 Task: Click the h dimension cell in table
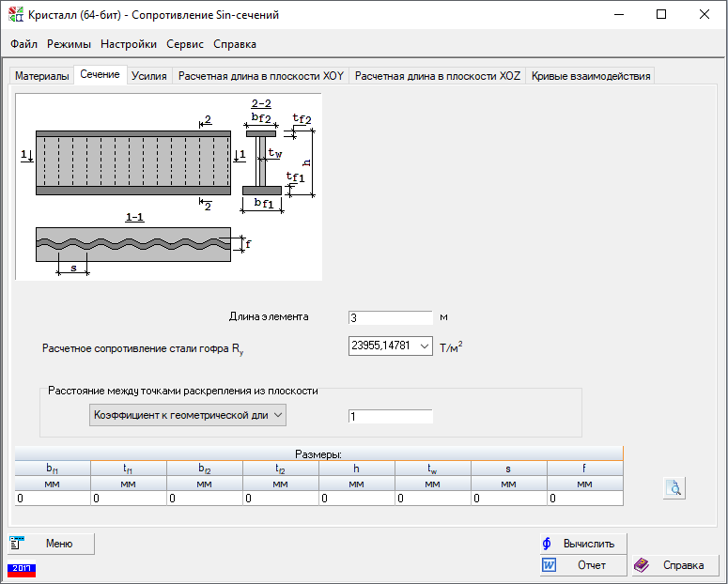tap(356, 499)
